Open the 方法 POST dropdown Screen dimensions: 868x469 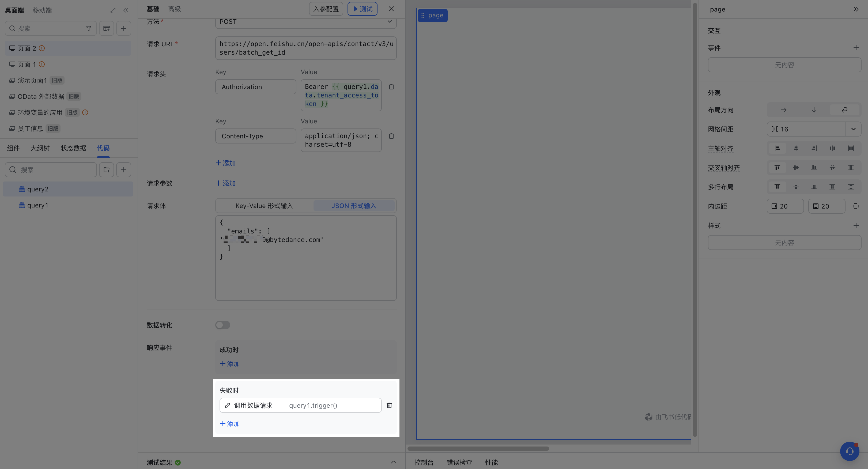point(306,22)
